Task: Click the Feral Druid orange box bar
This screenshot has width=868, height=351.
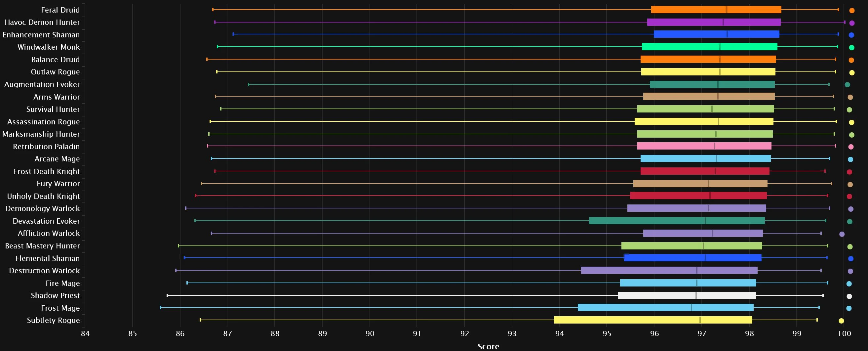Action: click(x=716, y=10)
